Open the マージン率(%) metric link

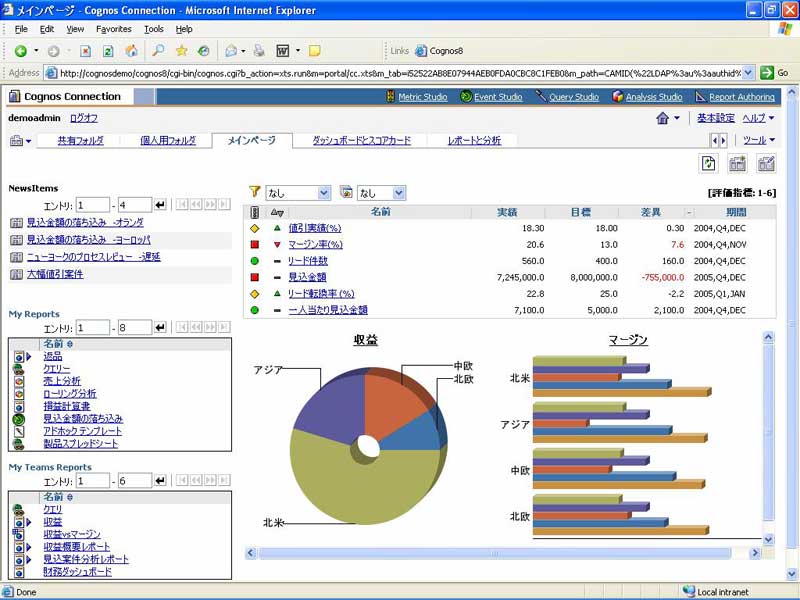coord(315,244)
